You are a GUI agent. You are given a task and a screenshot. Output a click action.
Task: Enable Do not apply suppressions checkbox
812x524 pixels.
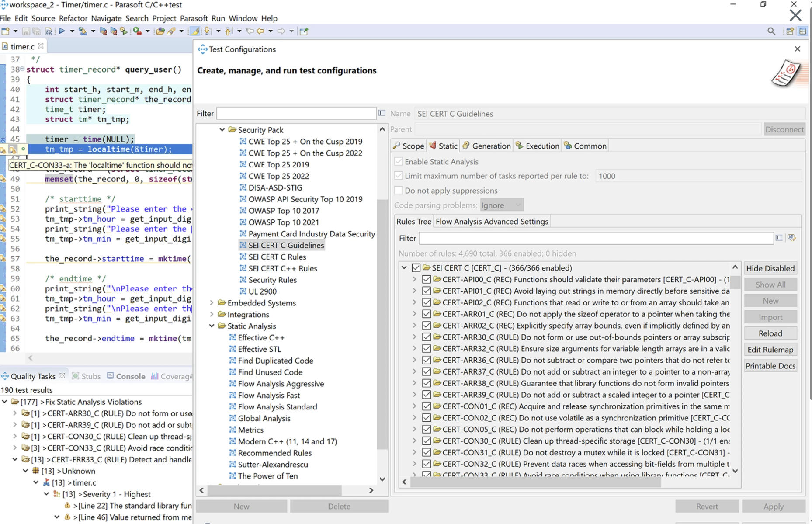coord(398,190)
